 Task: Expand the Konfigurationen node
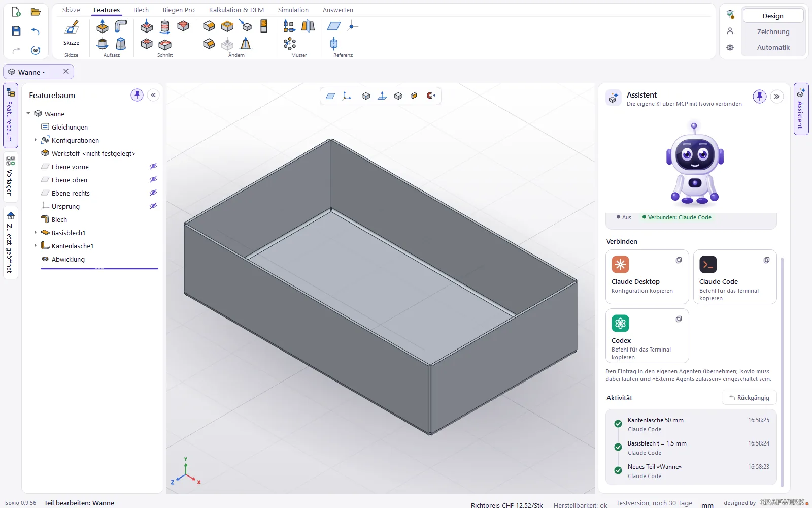pyautogui.click(x=35, y=140)
